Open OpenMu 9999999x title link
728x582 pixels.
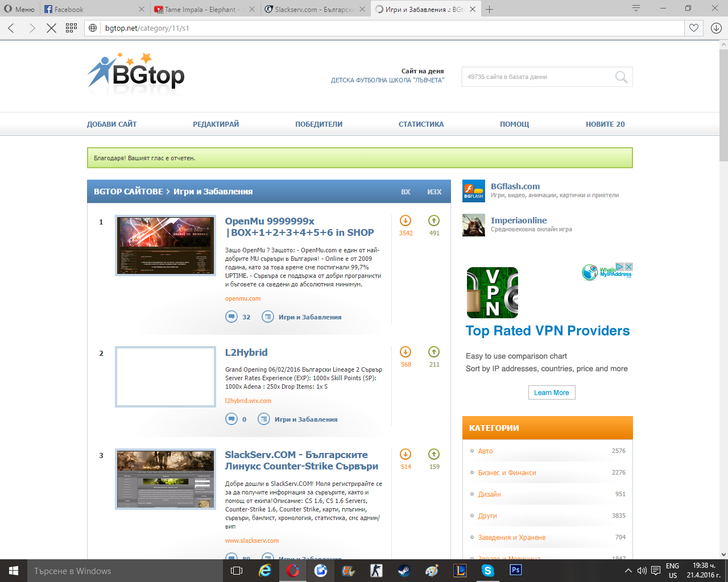click(299, 227)
